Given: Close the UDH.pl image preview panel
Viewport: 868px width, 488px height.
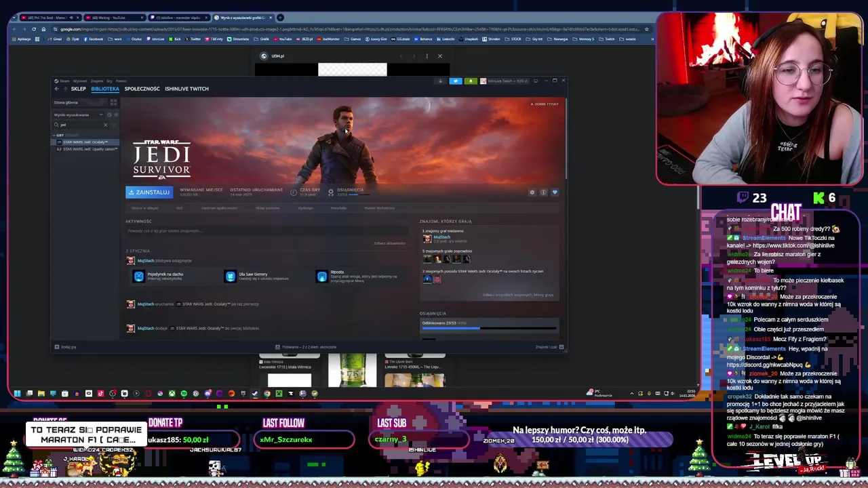Looking at the screenshot, I should point(439,56).
